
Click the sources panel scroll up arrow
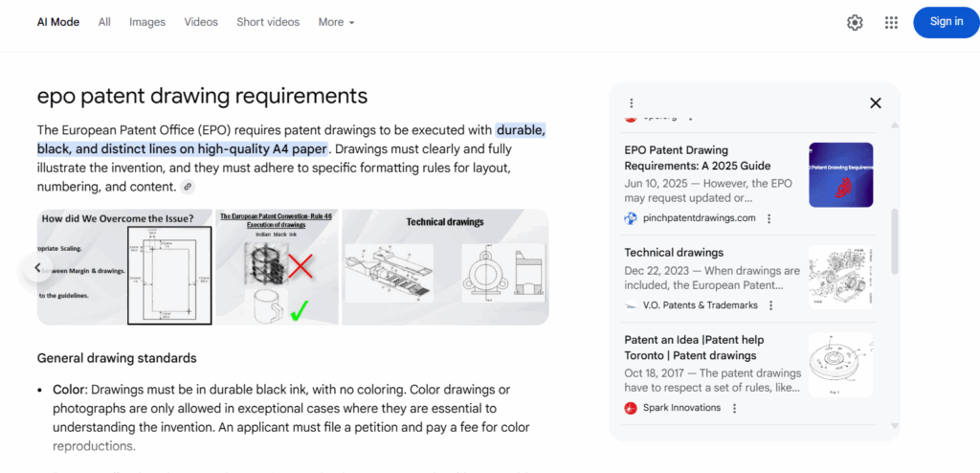(x=895, y=125)
